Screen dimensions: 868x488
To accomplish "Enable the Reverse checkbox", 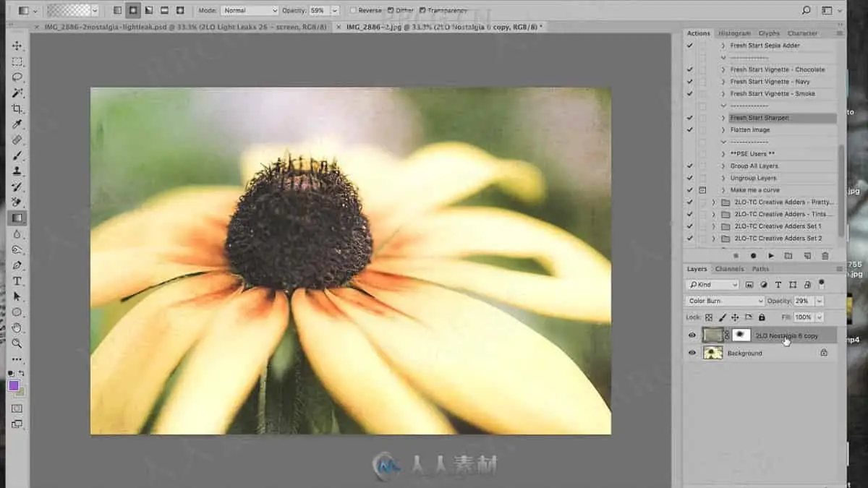I will pos(353,11).
